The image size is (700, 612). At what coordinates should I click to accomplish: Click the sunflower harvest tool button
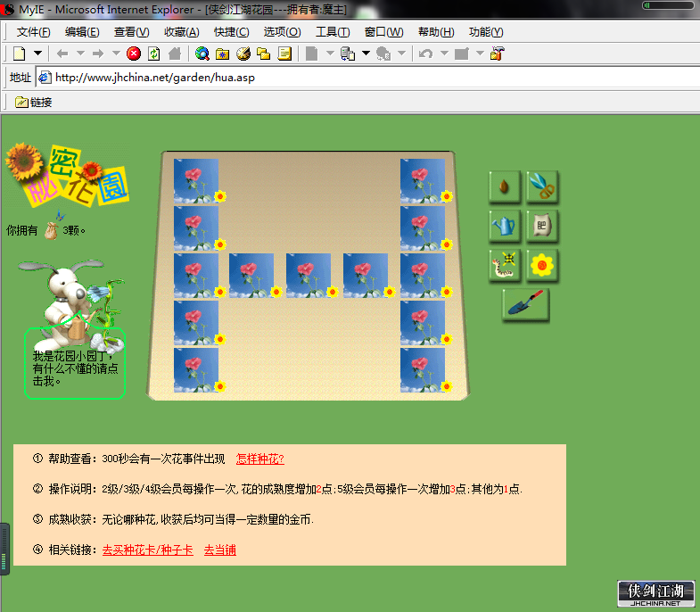542,265
